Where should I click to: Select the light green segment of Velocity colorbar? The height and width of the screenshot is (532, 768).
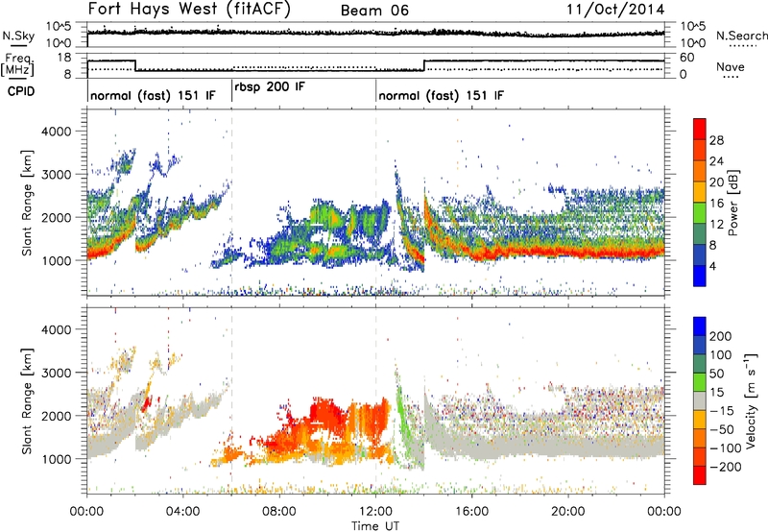coord(700,382)
